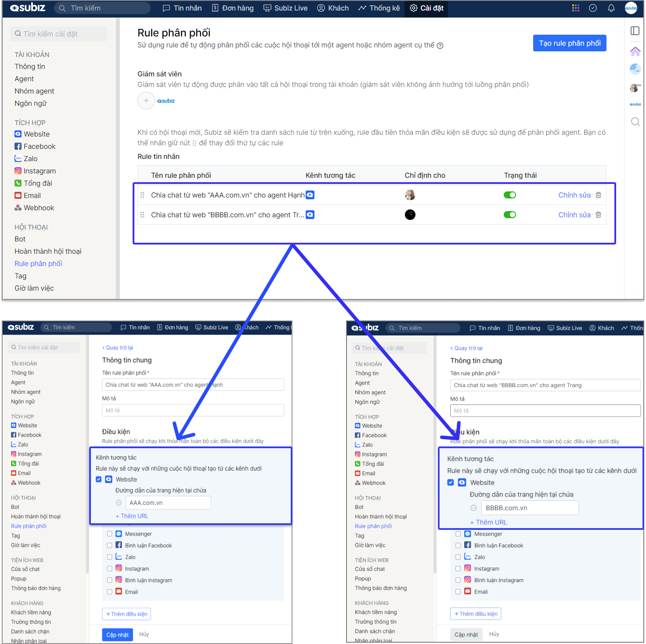Click the URL field containing "AAA.com.vn"
The image size is (646, 644).
pos(168,503)
